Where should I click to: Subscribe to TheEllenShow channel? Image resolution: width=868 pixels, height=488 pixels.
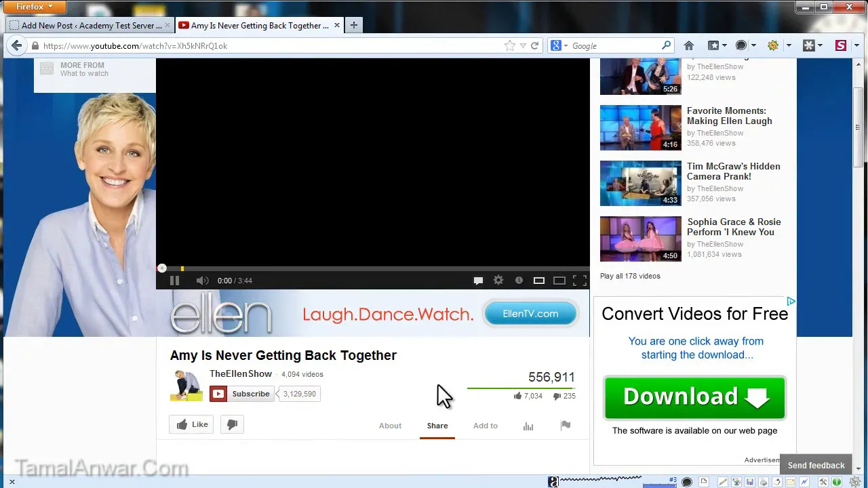click(x=242, y=394)
